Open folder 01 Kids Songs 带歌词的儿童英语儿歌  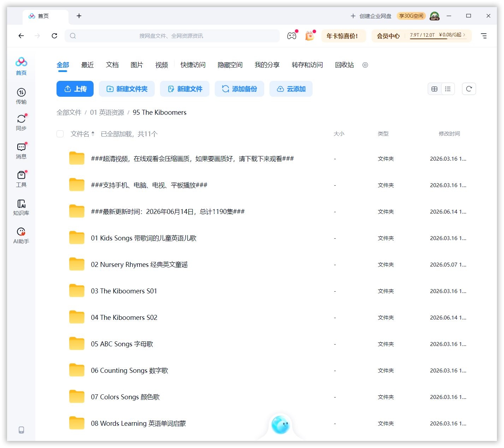[144, 238]
